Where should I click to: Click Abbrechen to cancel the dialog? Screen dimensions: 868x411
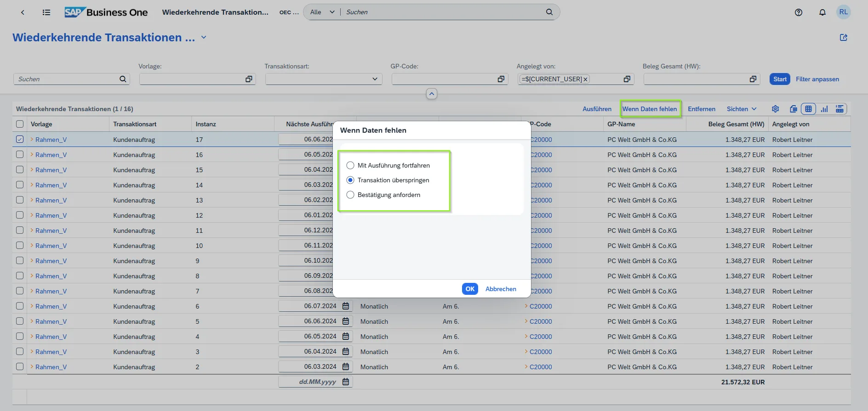tap(501, 289)
